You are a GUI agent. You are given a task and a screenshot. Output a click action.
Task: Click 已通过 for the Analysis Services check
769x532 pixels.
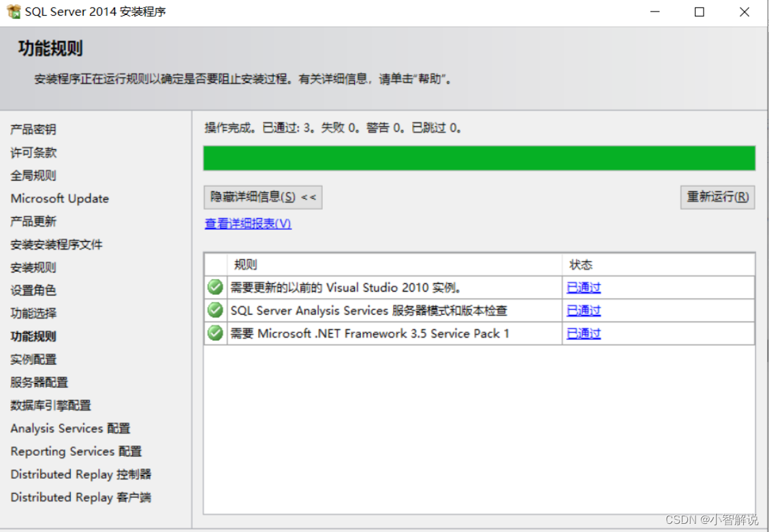pyautogui.click(x=583, y=310)
